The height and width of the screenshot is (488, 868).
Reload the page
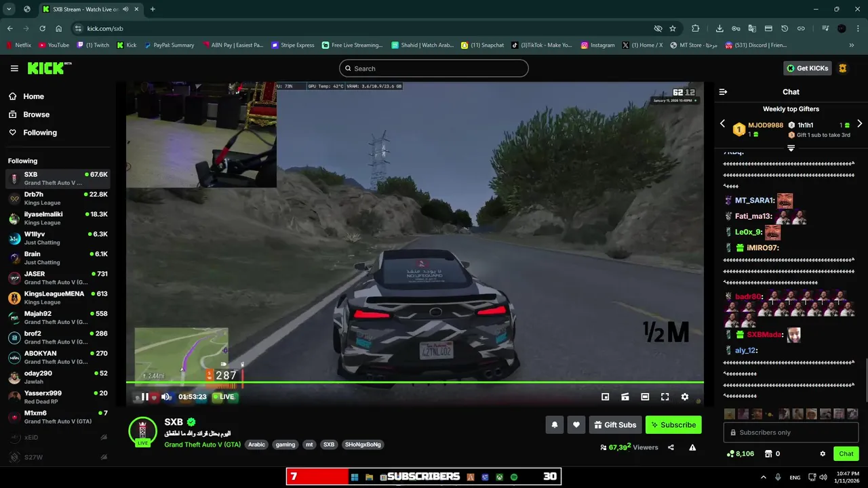[x=42, y=28]
